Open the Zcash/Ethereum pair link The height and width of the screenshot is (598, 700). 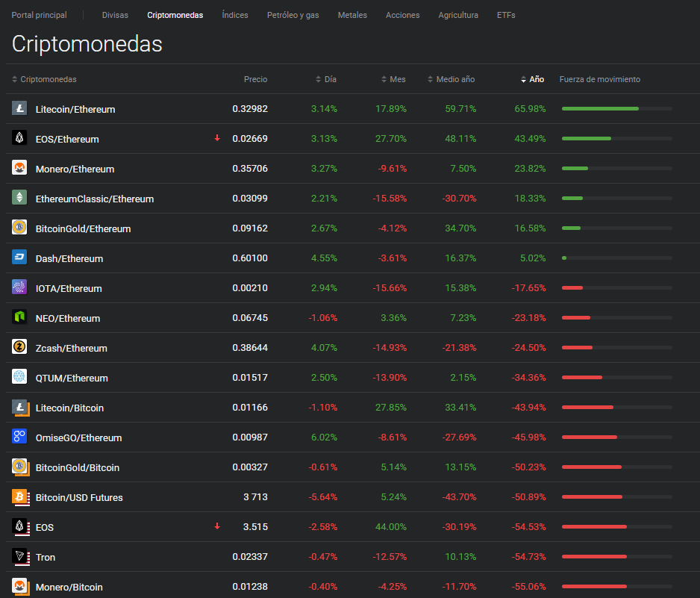click(72, 349)
